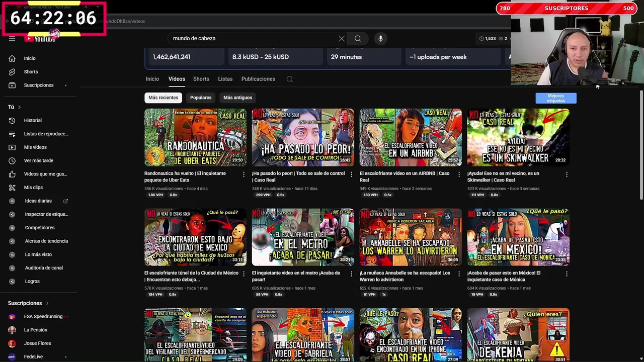This screenshot has height=362, width=644.
Task: Open options menu for Randonautica video
Action: pos(244,174)
